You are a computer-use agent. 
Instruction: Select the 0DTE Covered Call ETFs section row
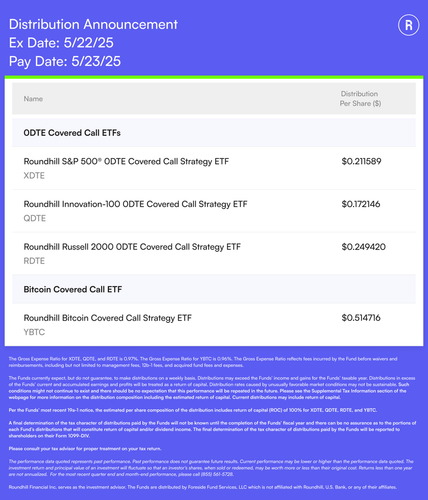point(214,133)
